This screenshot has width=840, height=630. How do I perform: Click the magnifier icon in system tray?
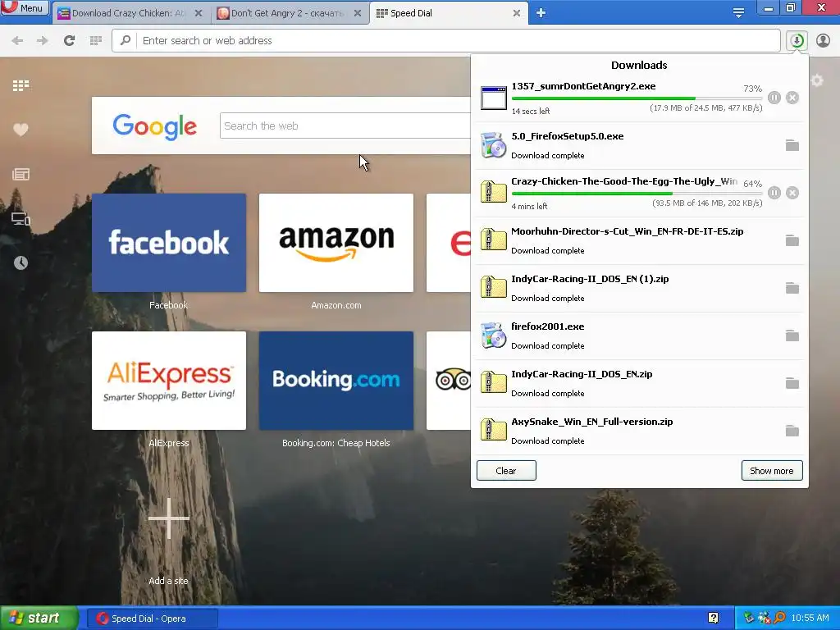tap(779, 619)
